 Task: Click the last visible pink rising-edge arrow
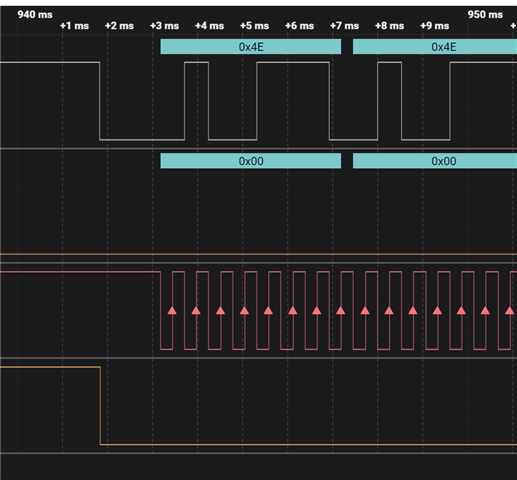pos(509,310)
